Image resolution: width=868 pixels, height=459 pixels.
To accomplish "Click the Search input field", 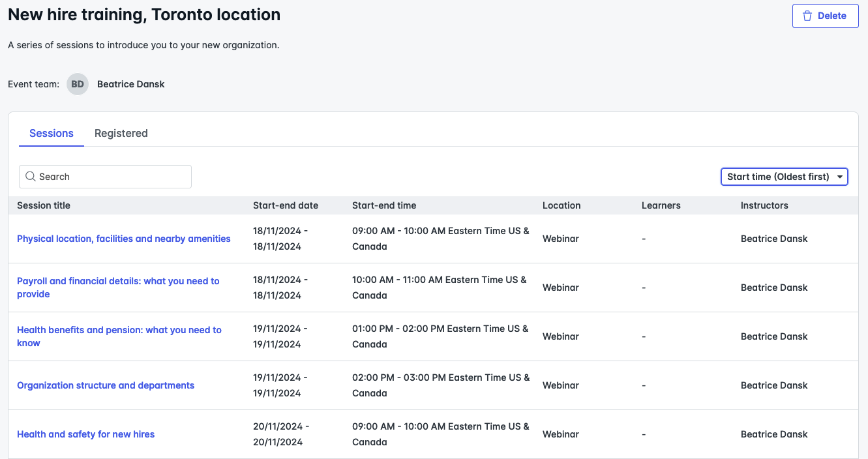I will [x=104, y=176].
